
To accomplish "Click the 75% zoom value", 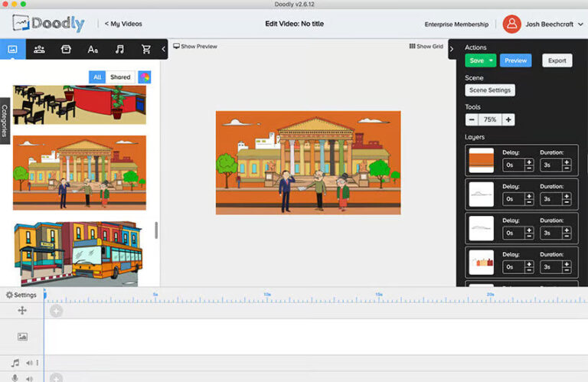I will [490, 119].
